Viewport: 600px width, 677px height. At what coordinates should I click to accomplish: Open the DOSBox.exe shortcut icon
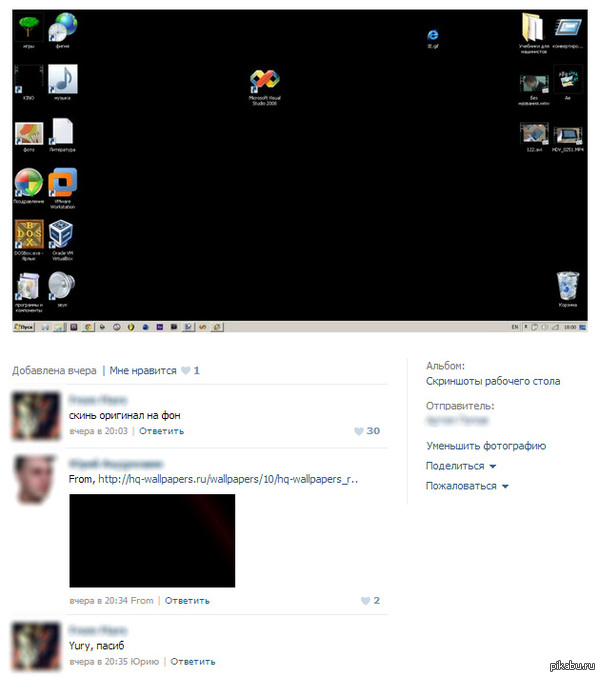click(x=28, y=236)
